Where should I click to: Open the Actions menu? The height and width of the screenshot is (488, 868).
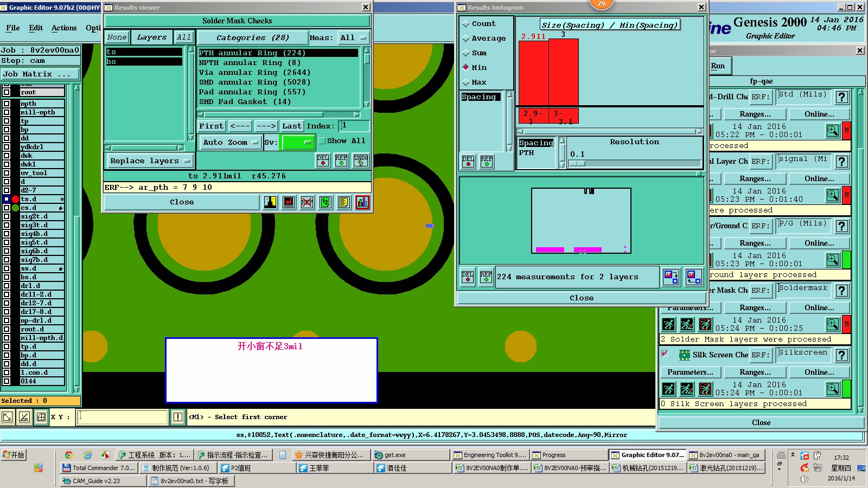point(64,28)
